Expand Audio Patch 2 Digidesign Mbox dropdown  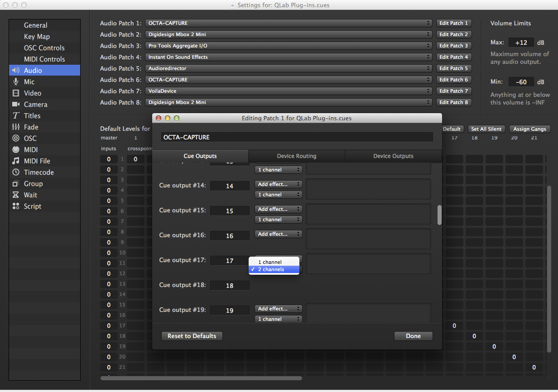[289, 34]
